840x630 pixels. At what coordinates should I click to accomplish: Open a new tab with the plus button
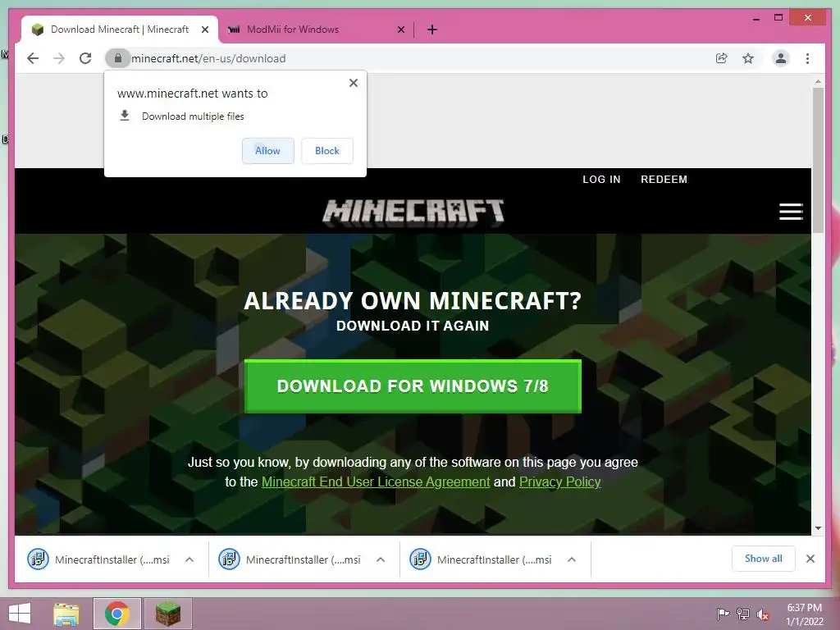[432, 30]
